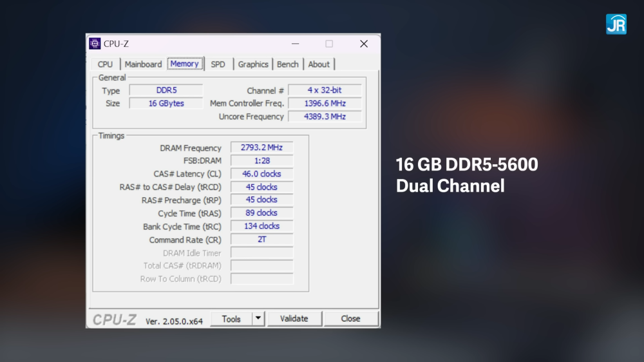Viewport: 644px width, 362px height.
Task: Click the empty Row To Column field
Action: click(x=261, y=279)
